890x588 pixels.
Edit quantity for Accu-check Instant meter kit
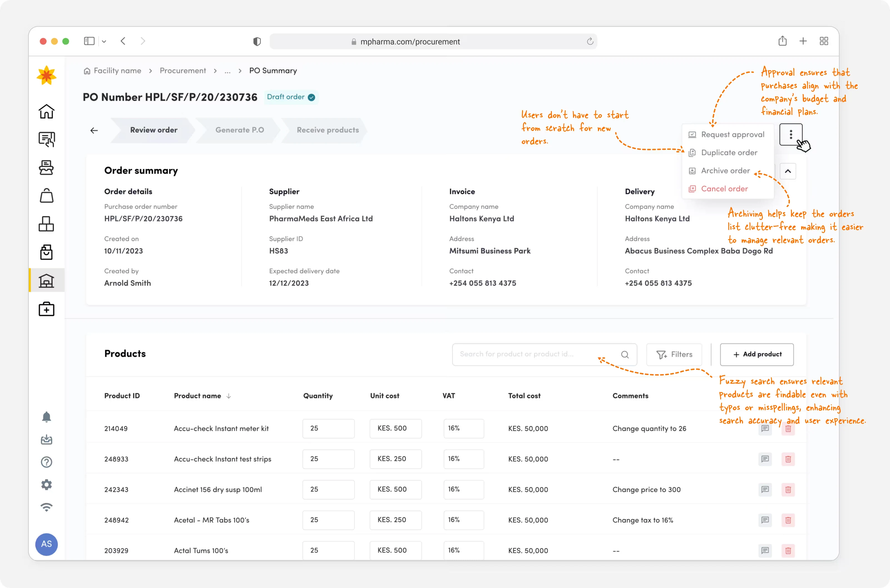point(328,428)
